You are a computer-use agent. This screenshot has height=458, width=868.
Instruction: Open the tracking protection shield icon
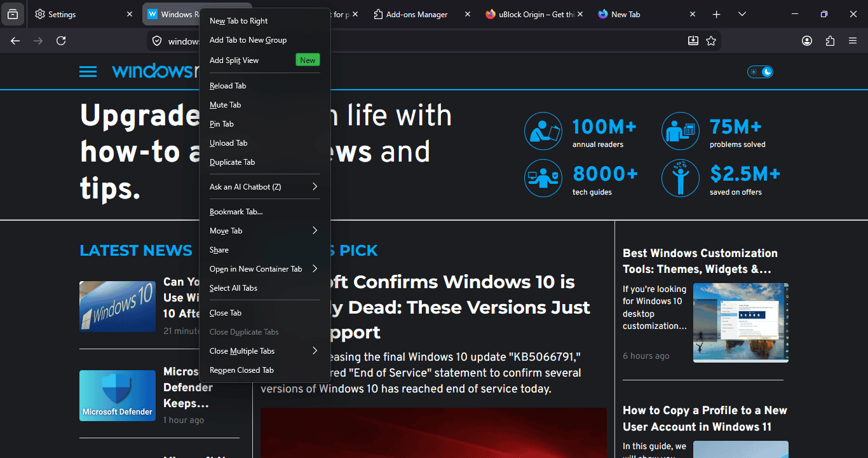click(x=156, y=41)
